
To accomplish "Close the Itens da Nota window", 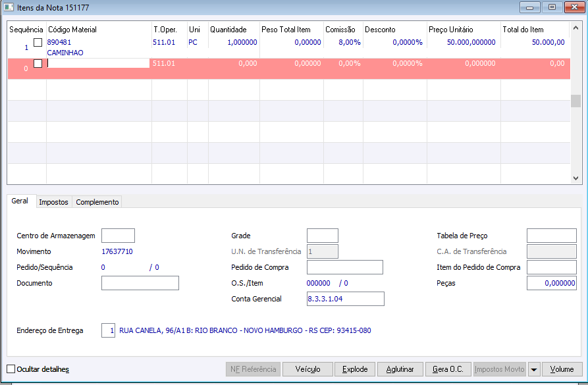I will click(574, 7).
